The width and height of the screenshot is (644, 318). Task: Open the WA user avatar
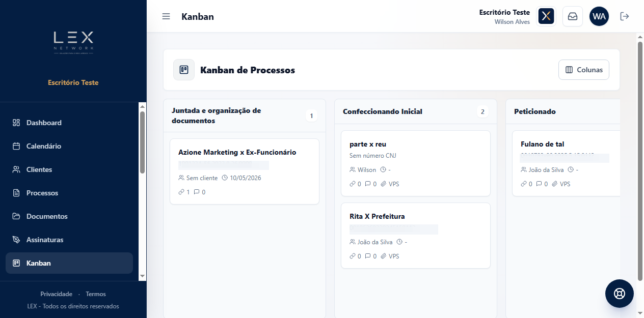[x=599, y=16]
